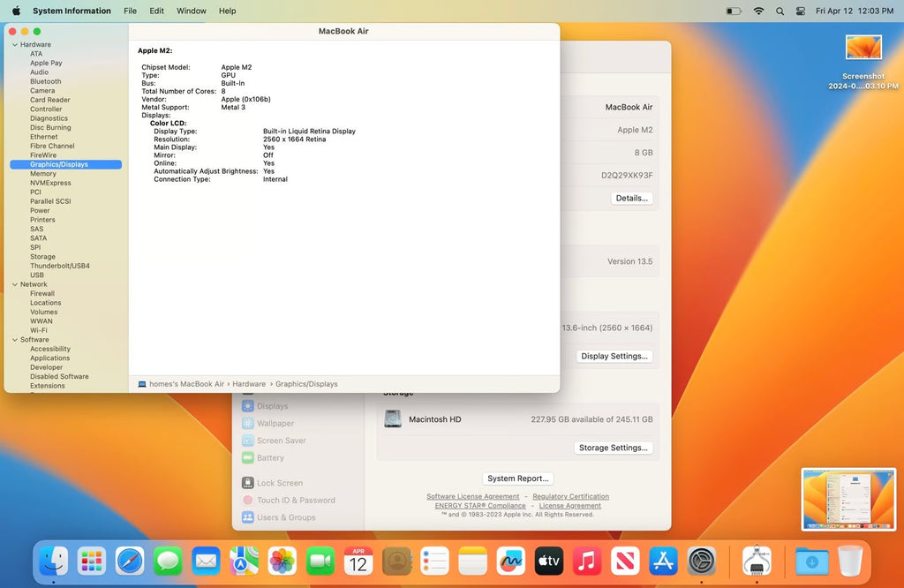Click the Macintosh HD disk icon

tap(392, 418)
